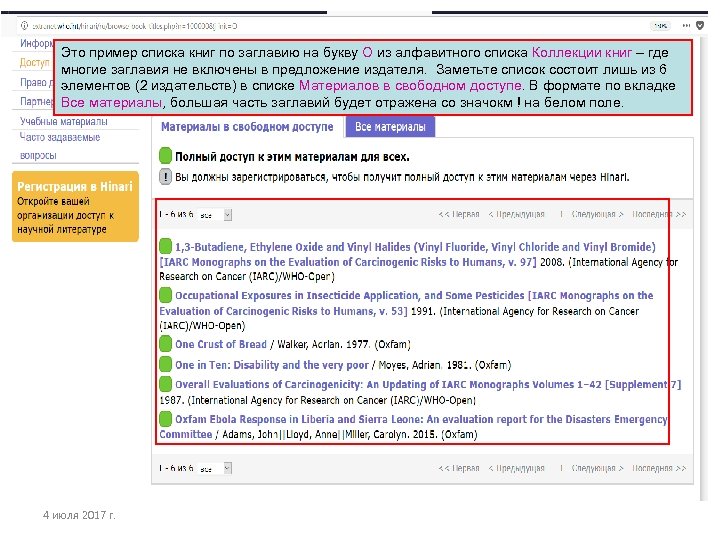Viewport: 720px width, 540px height.
Task: Open Доступ sidebar menu item
Action: [34, 62]
